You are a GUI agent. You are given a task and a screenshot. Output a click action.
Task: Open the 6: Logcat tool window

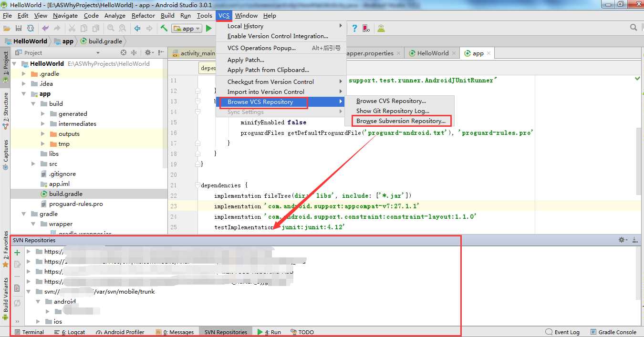(x=70, y=332)
